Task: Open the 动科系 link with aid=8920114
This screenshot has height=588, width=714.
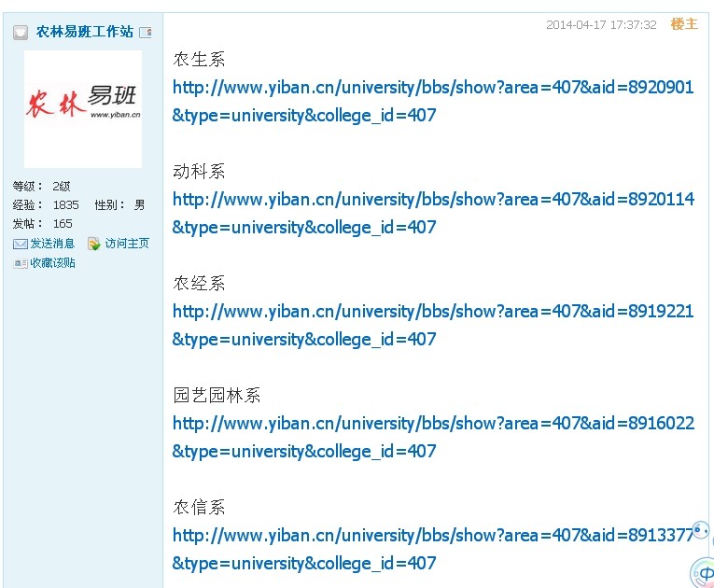Action: point(433,200)
